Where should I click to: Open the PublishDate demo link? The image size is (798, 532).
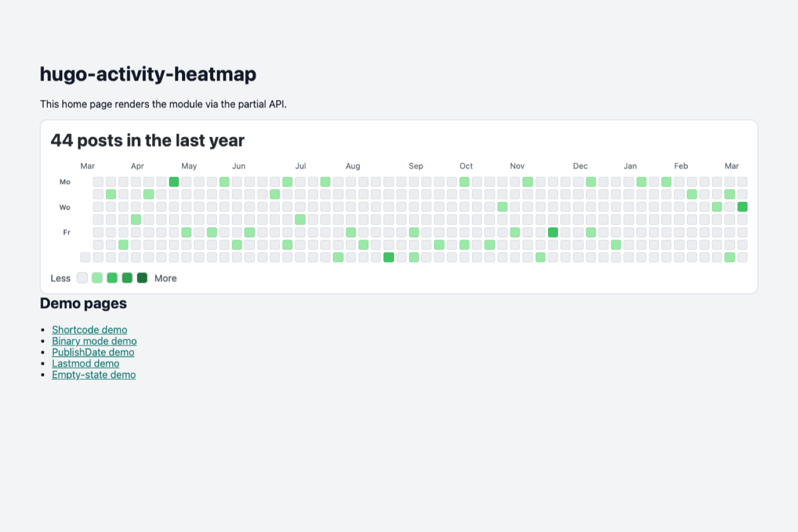click(x=93, y=352)
